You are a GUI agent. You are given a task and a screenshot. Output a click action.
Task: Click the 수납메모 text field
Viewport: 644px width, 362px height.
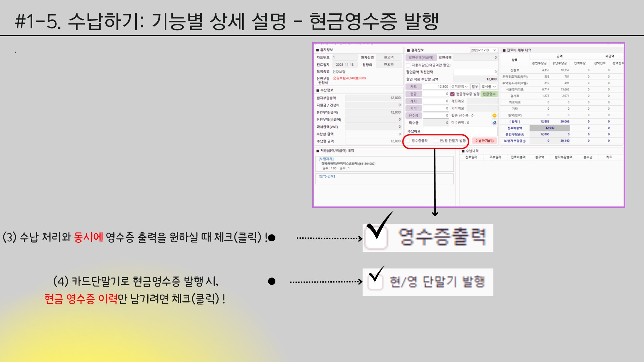point(460,131)
